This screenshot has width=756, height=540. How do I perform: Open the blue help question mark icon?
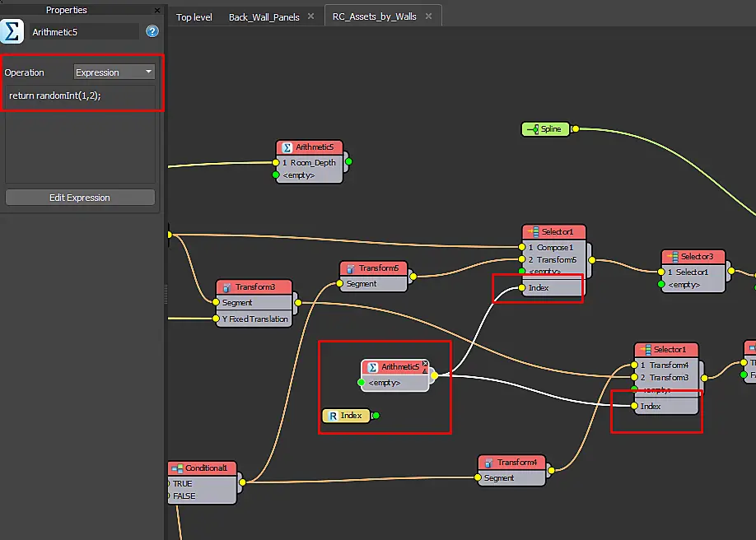(x=152, y=31)
